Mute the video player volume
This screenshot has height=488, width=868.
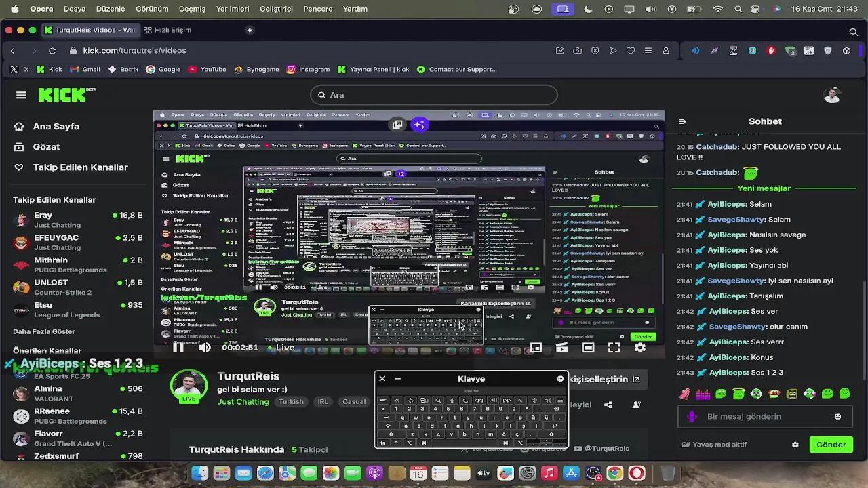coord(204,348)
